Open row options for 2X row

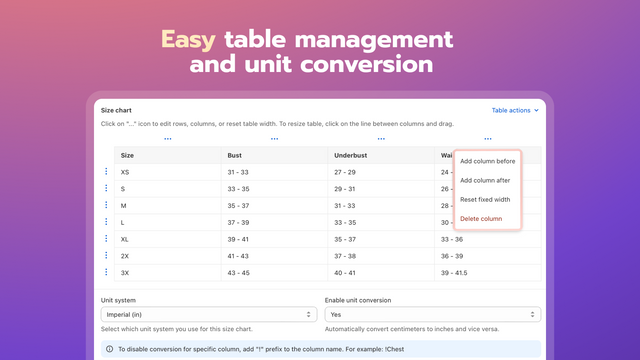(106, 255)
